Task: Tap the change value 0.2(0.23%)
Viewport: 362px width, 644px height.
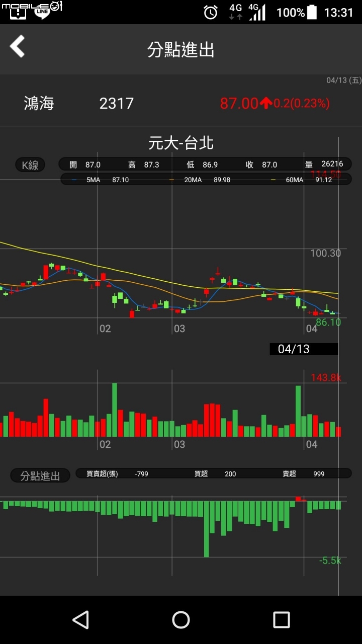Action: [x=302, y=103]
